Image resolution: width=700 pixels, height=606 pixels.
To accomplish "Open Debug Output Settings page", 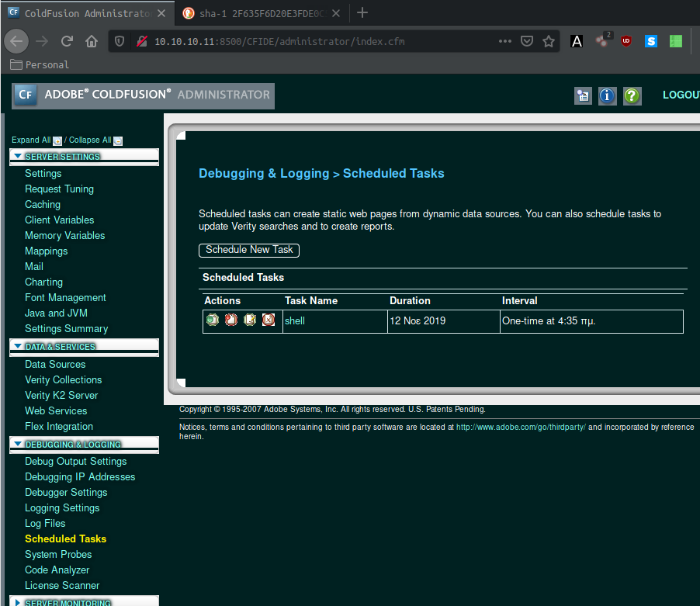I will click(x=76, y=462).
